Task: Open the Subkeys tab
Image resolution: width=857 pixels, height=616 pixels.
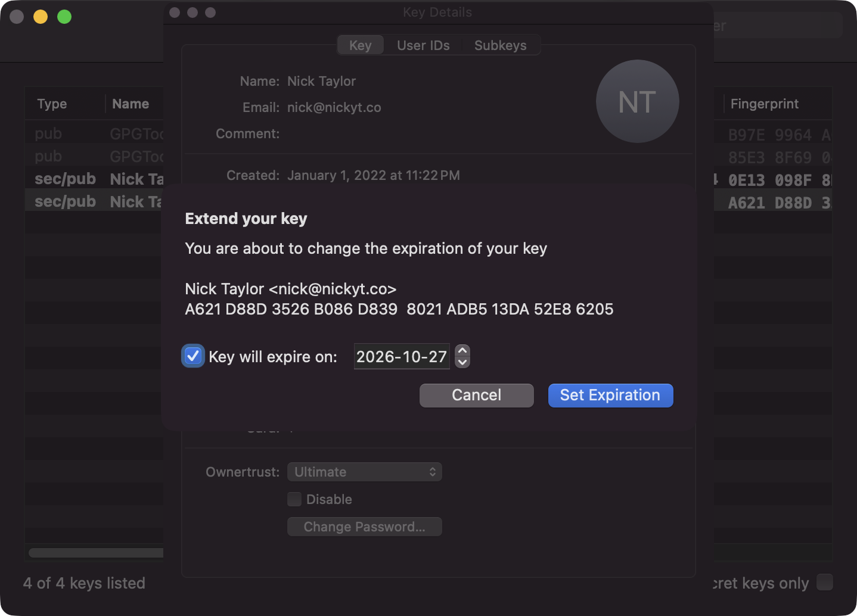Action: (500, 45)
